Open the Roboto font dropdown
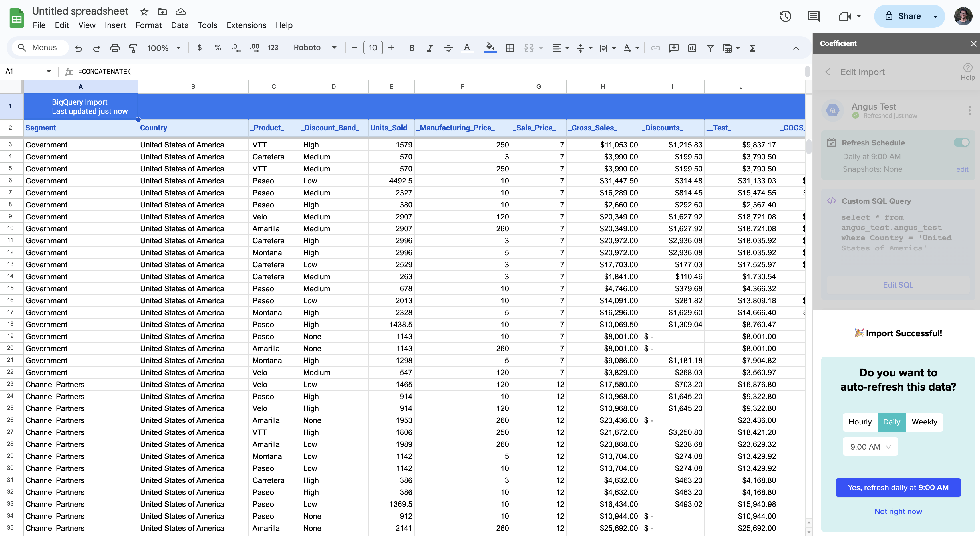Image resolution: width=980 pixels, height=536 pixels. pos(315,48)
